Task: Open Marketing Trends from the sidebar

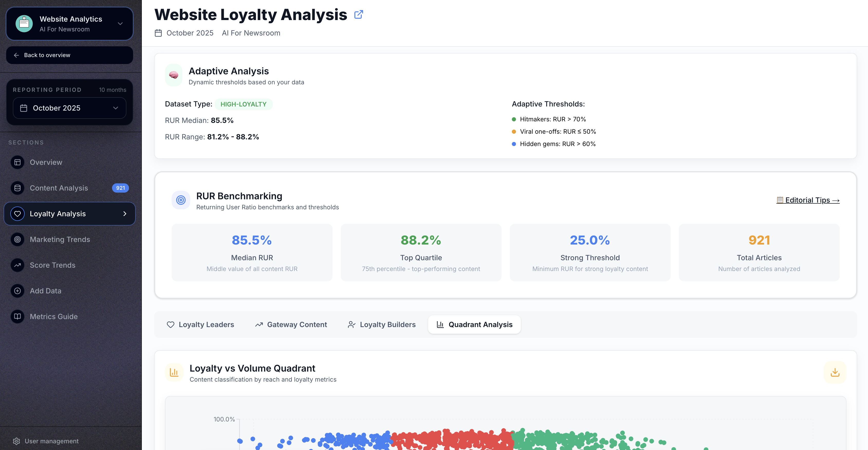Action: 59,239
